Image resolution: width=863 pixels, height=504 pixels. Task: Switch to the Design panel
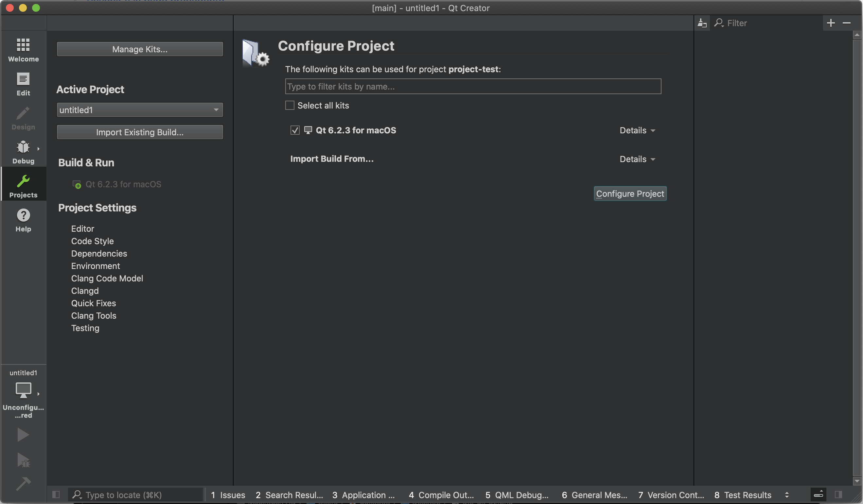(23, 119)
